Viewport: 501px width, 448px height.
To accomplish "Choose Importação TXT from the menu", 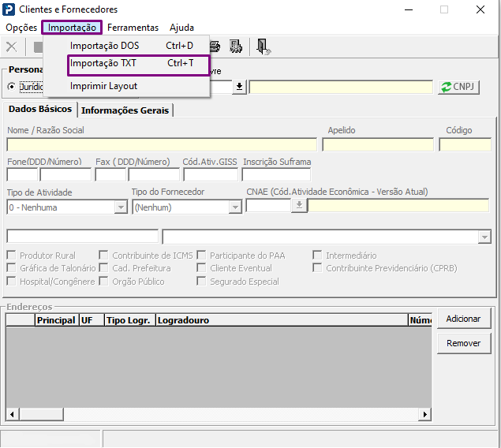I will [103, 63].
